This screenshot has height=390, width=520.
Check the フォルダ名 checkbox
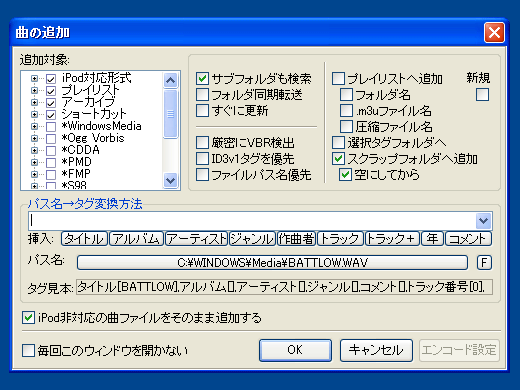(x=346, y=95)
